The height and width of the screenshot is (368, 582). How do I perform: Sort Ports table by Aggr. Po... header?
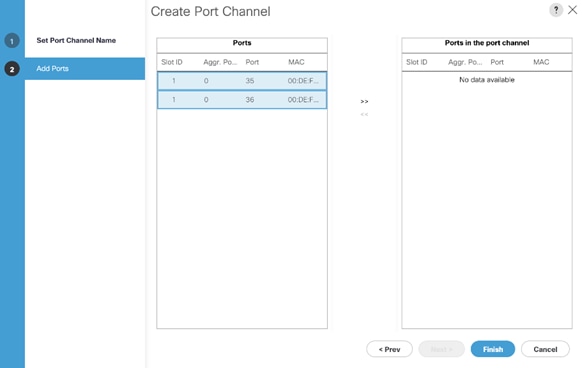(220, 62)
